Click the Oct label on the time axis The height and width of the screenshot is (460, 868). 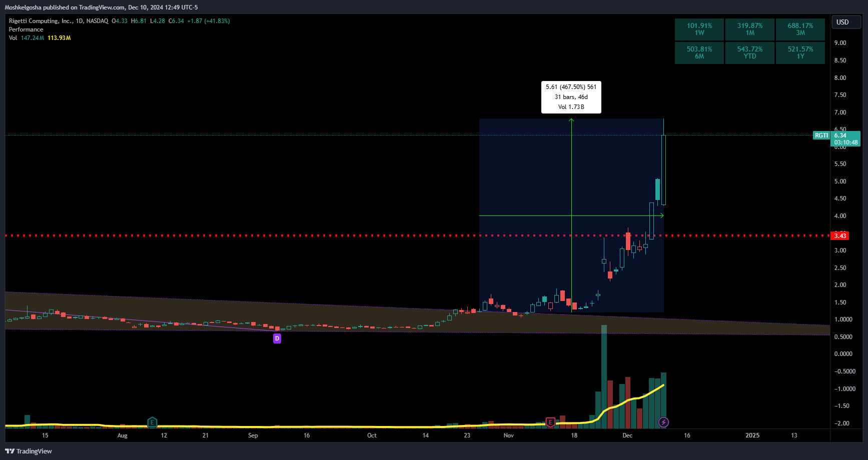(372, 435)
